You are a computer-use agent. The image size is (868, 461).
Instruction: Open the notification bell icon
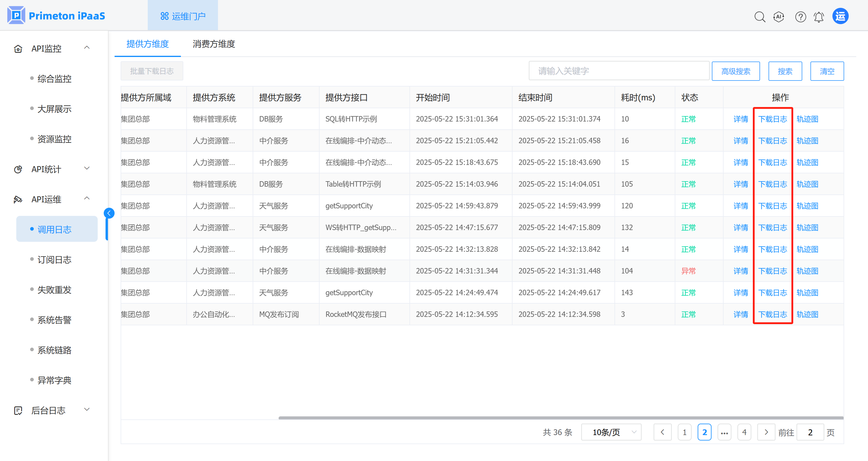click(819, 17)
